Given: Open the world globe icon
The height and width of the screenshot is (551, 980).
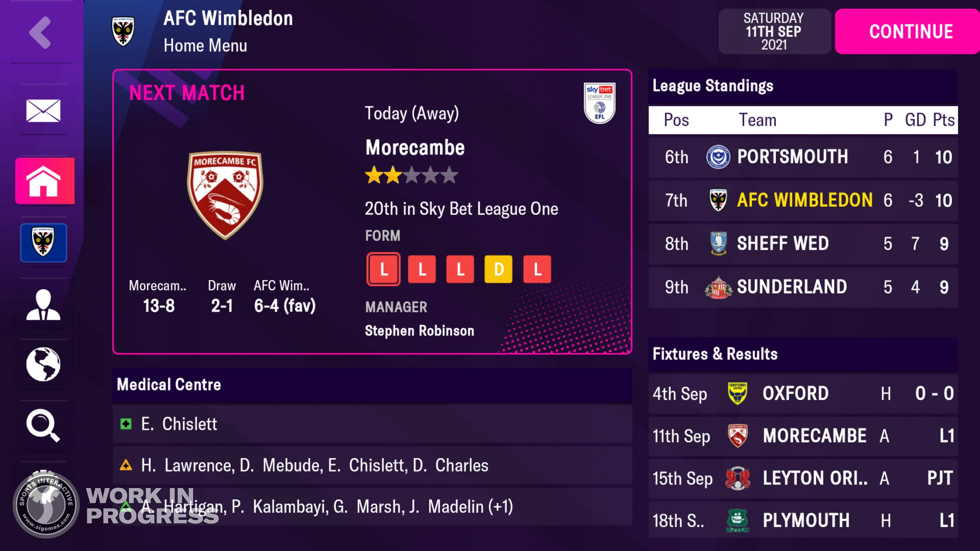Looking at the screenshot, I should click(43, 364).
